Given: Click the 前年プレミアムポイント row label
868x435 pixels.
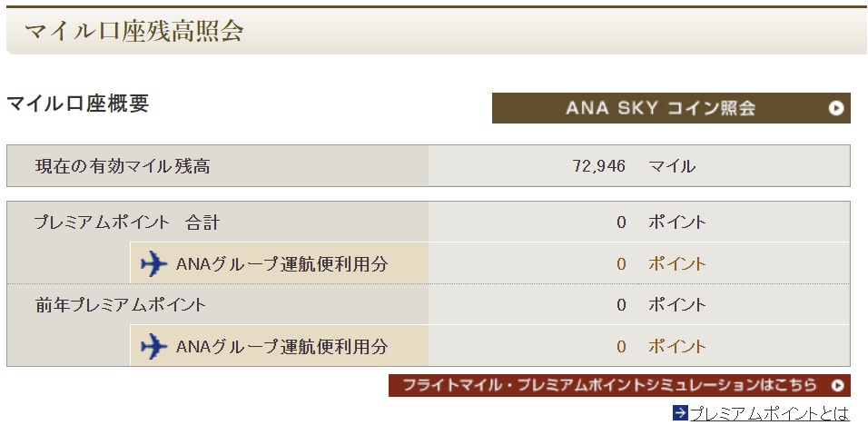Looking at the screenshot, I should 121,305.
